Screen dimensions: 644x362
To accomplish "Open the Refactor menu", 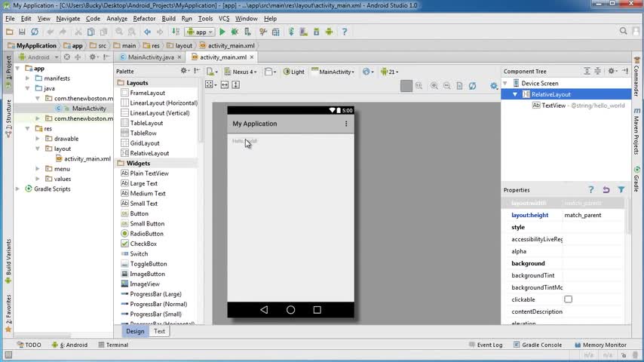I will coord(144,18).
